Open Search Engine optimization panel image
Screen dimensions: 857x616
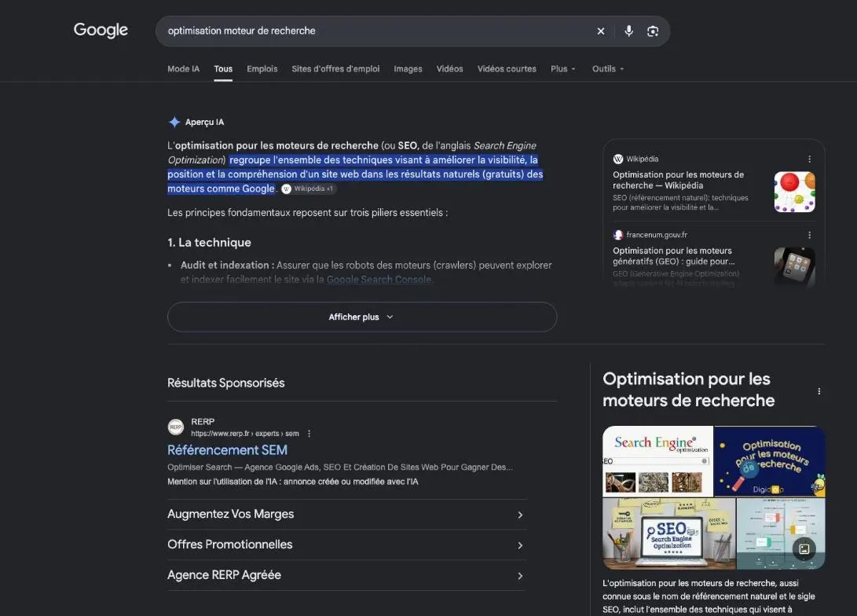[x=657, y=461]
